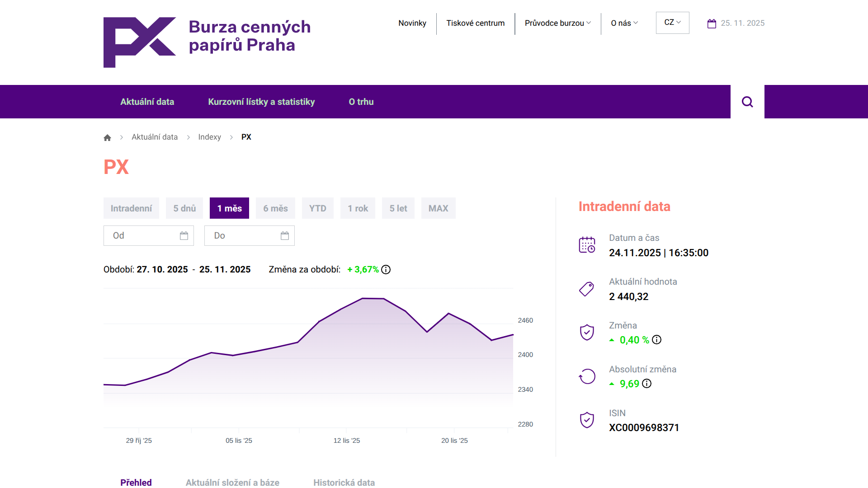Select the YTD chart period
The width and height of the screenshot is (868, 488).
pos(318,208)
